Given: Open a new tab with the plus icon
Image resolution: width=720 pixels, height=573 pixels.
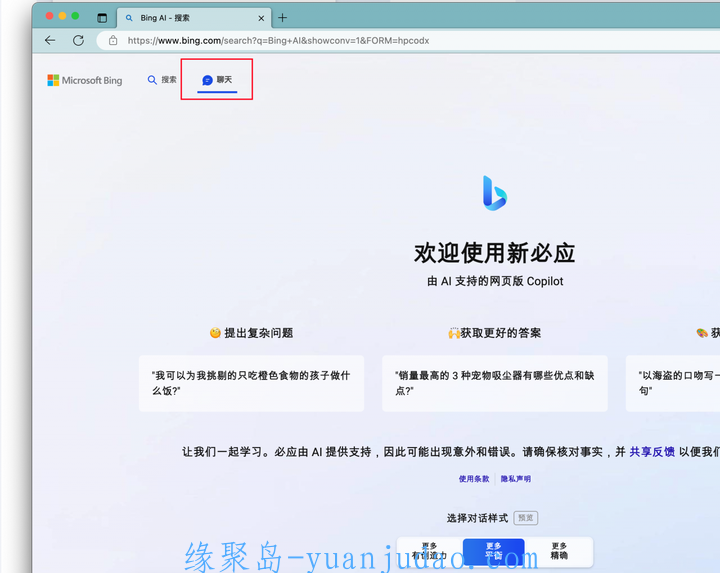Looking at the screenshot, I should click(x=282, y=18).
